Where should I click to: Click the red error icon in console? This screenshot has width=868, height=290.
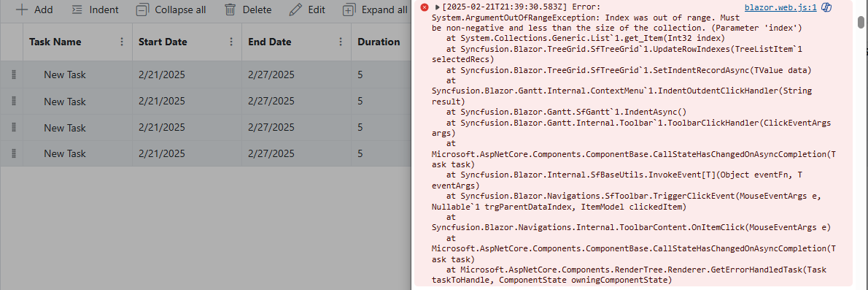coord(424,7)
